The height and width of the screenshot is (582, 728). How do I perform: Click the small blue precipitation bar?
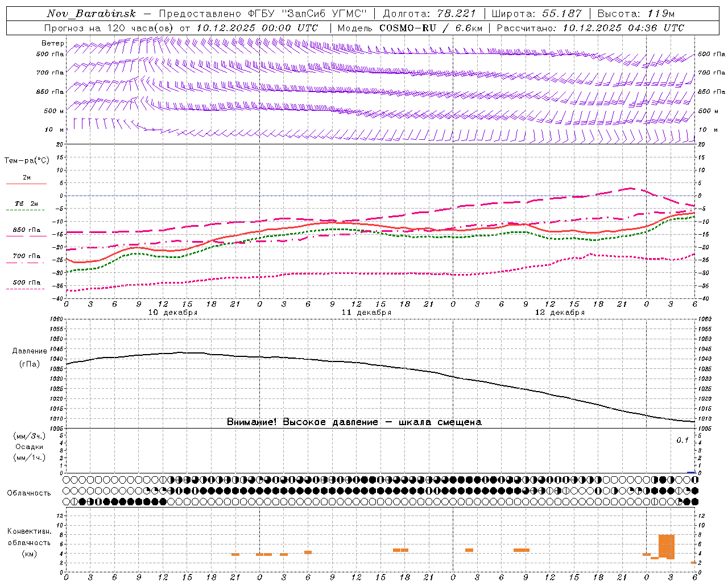(x=691, y=472)
